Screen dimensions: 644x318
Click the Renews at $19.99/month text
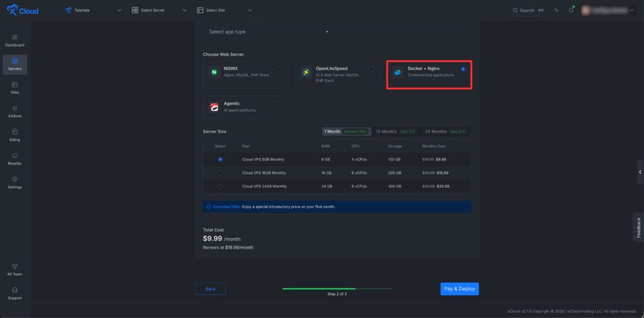[228, 247]
